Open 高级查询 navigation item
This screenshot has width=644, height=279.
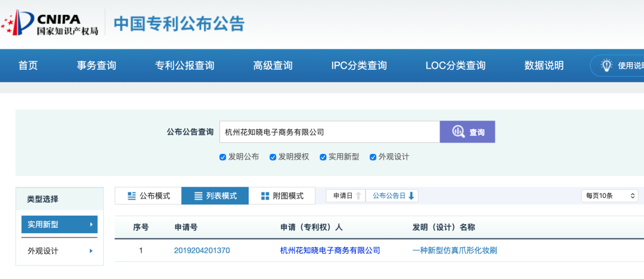click(273, 66)
